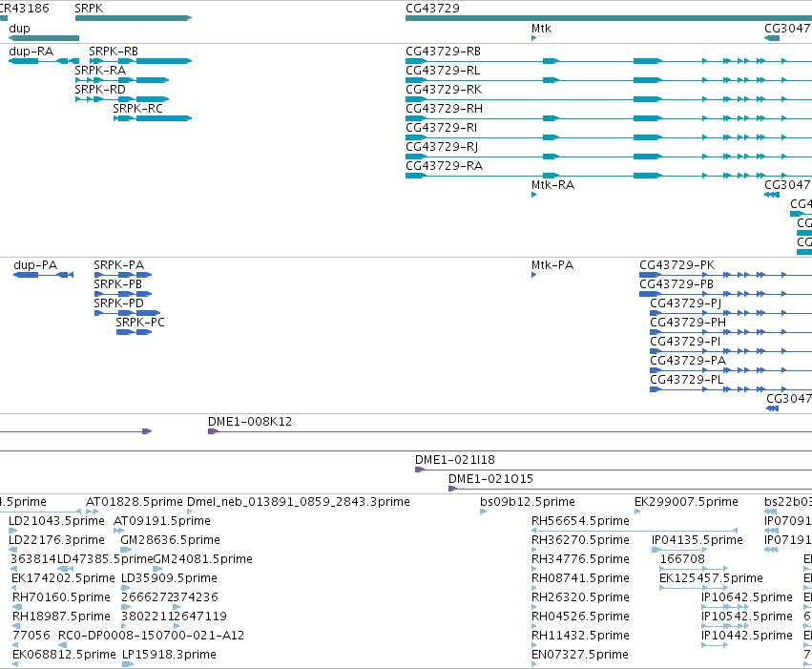Click transcript CG43729-RB label
Screen dimensions: 812x669
click(443, 52)
